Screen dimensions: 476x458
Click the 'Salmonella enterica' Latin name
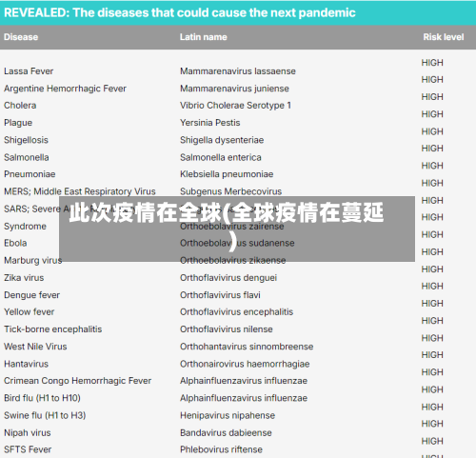(x=221, y=157)
